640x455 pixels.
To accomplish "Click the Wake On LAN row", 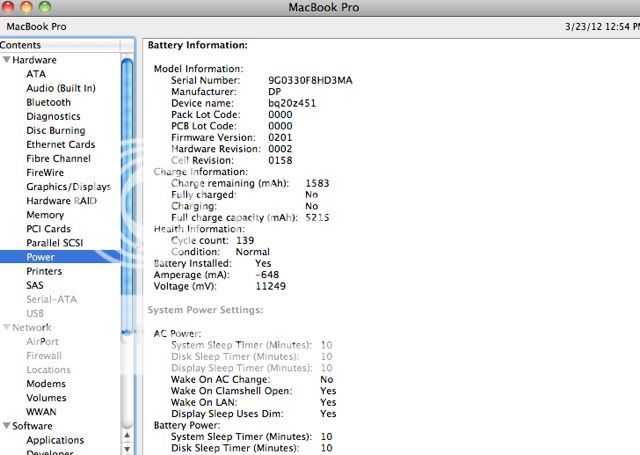I will pyautogui.click(x=253, y=402).
